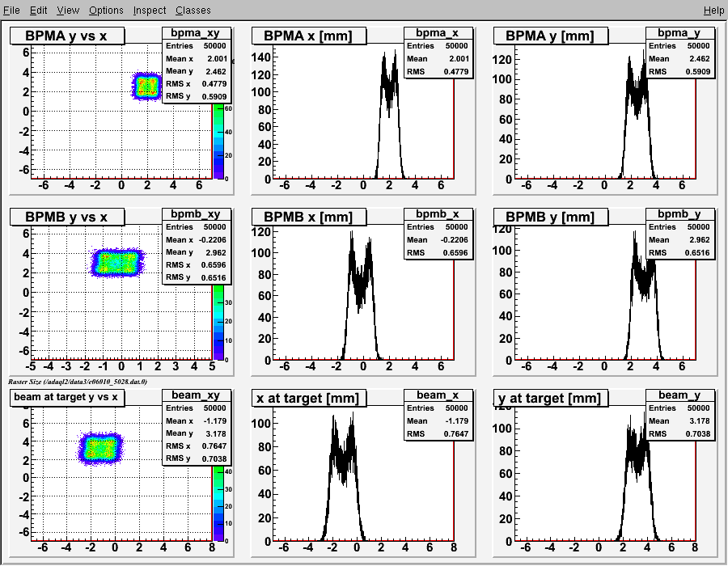
Task: Open the Help menu
Action: pos(713,11)
